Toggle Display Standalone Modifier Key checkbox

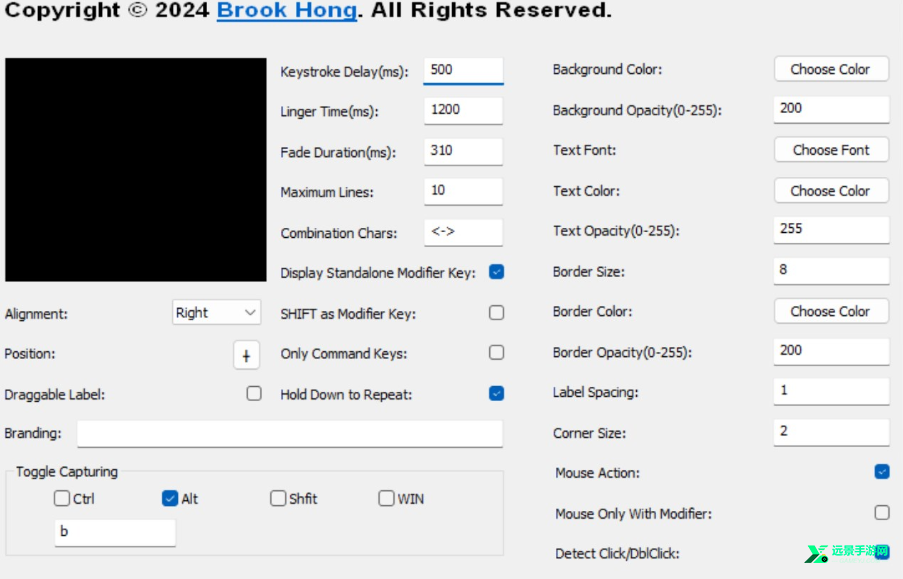[496, 272]
